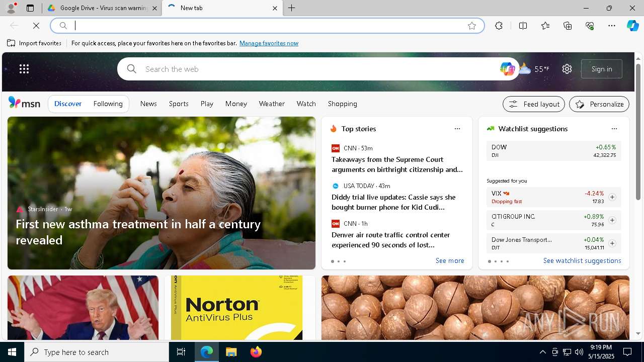The height and width of the screenshot is (362, 644).
Task: Select the Following feed tab
Action: tap(108, 104)
